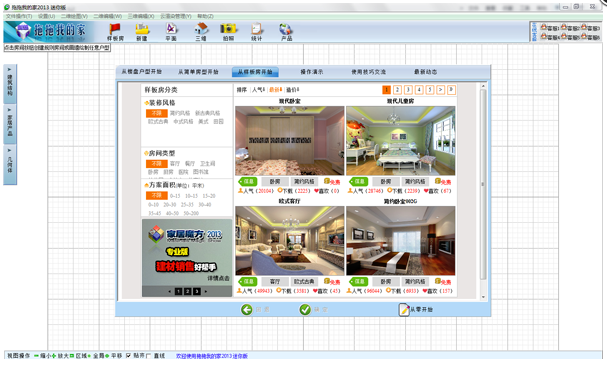Click the 区域 zone zoom icon
This screenshot has width=607, height=368.
tap(72, 356)
